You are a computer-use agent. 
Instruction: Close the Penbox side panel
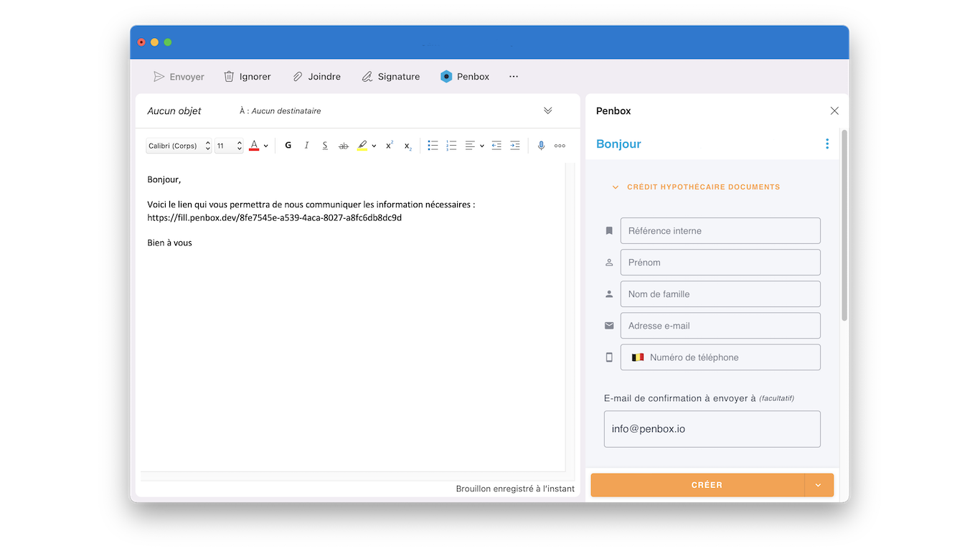click(834, 110)
